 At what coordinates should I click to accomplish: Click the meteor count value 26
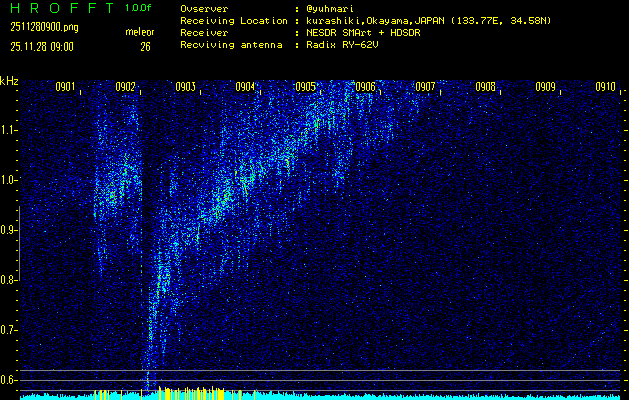coord(145,46)
